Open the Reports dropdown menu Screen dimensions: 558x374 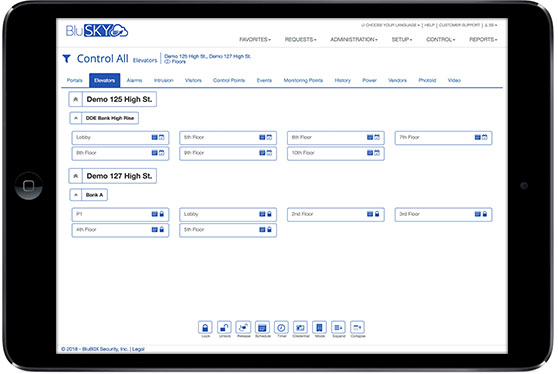click(x=483, y=39)
